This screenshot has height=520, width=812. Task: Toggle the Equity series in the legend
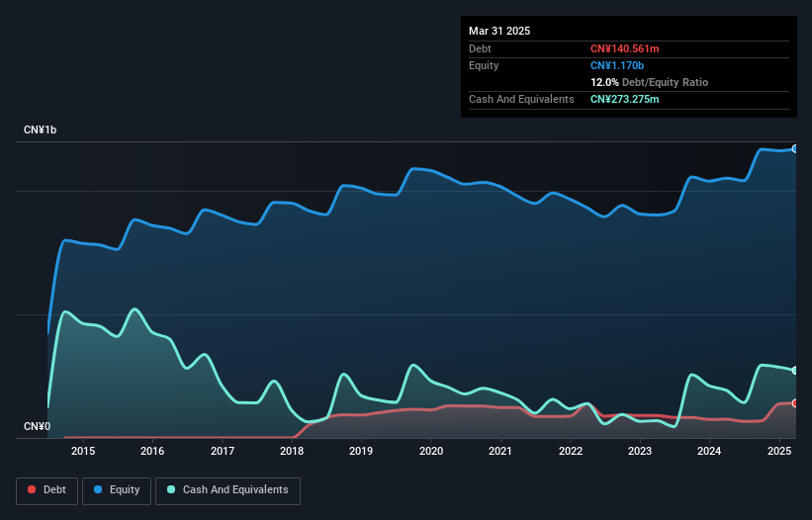pos(117,490)
